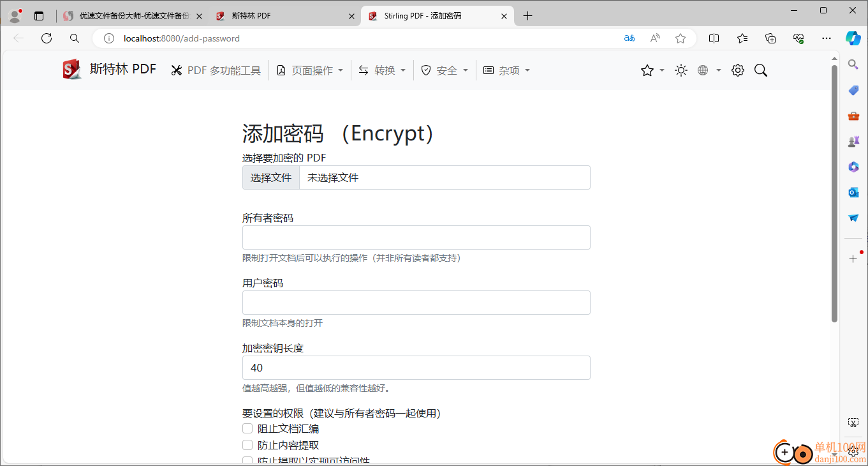The width and height of the screenshot is (868, 466).
Task: Click the sidebar screenshot icon
Action: [x=853, y=423]
